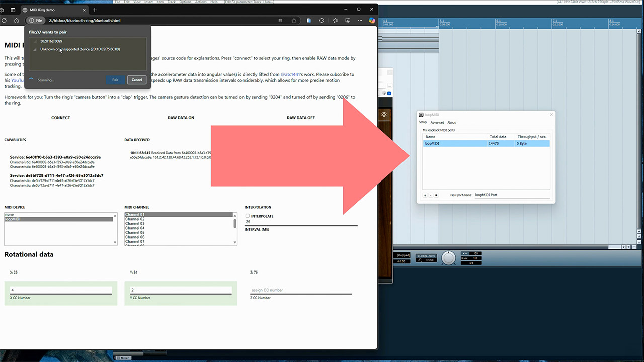Open a new browser tab
The image size is (644, 362).
coord(95,10)
